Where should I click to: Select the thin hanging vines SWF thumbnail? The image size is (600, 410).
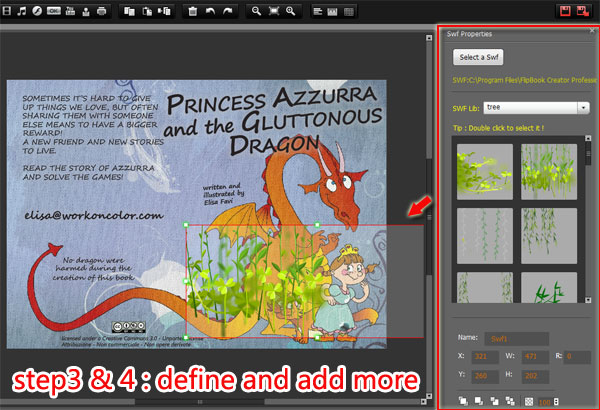pos(485,236)
